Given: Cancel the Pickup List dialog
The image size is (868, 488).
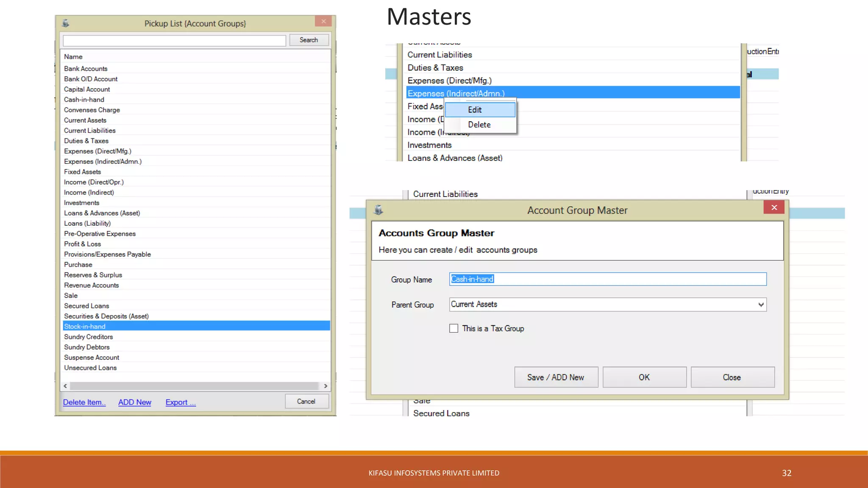Looking at the screenshot, I should click(x=306, y=401).
